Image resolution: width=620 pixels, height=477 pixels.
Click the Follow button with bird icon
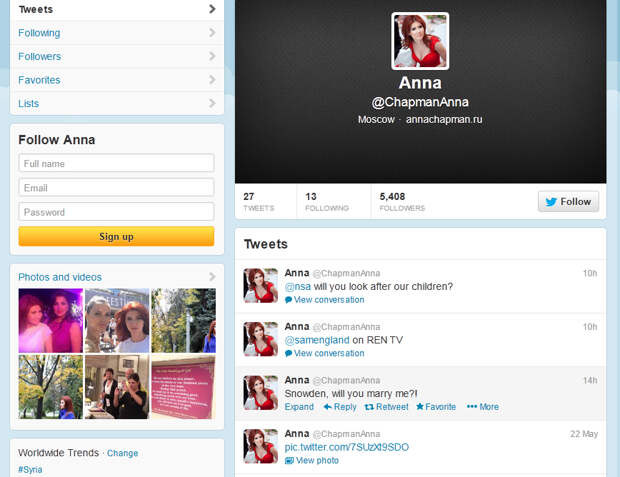click(x=568, y=201)
